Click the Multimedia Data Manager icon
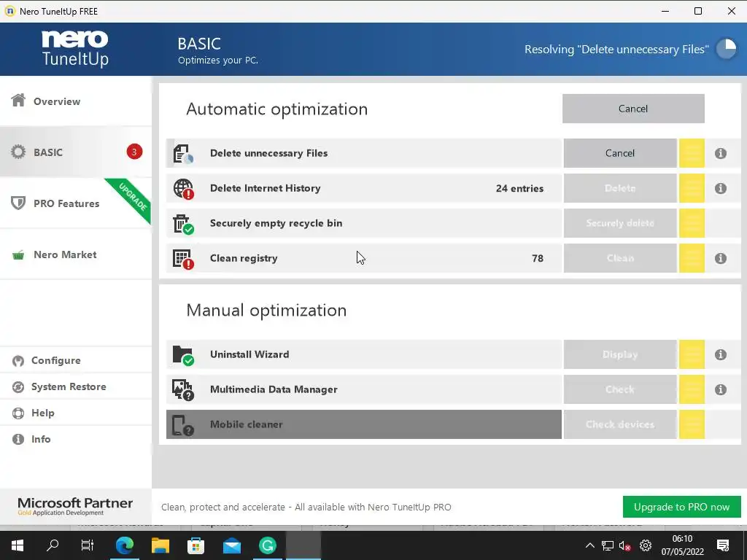 click(183, 389)
